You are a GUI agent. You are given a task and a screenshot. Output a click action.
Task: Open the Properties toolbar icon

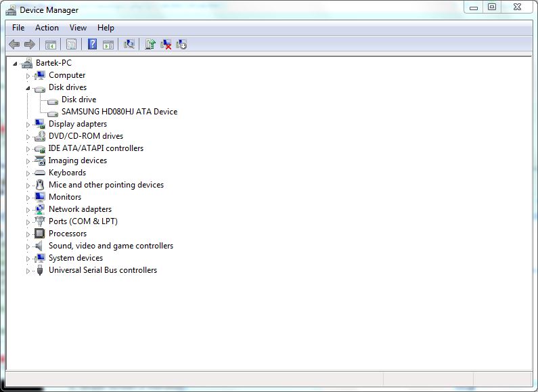71,44
